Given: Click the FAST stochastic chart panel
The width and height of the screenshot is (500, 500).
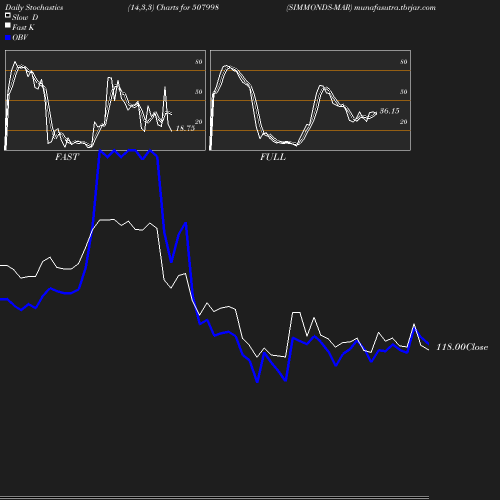Looking at the screenshot, I should pyautogui.click(x=105, y=100).
